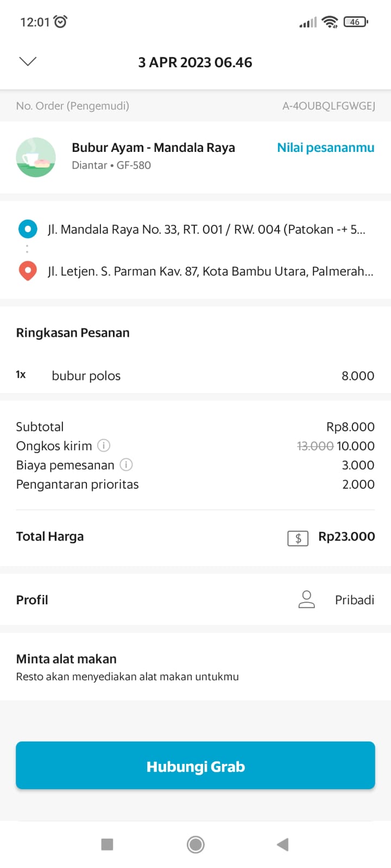
Task: Tap the bubur polos order item
Action: click(86, 376)
